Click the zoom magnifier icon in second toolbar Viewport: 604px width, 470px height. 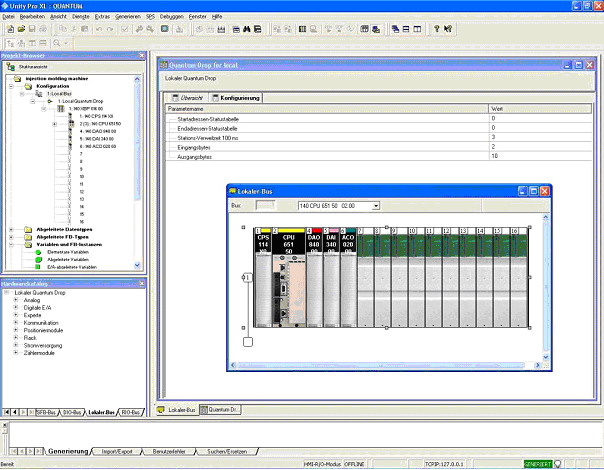57,43
